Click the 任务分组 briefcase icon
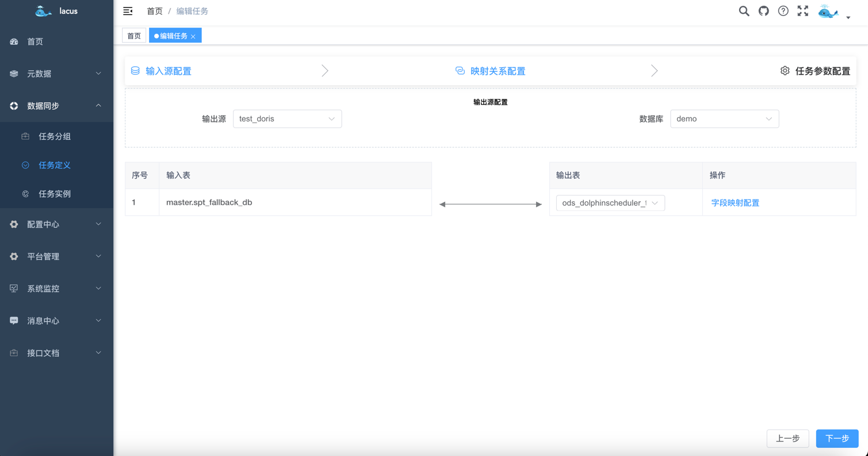 (25, 136)
